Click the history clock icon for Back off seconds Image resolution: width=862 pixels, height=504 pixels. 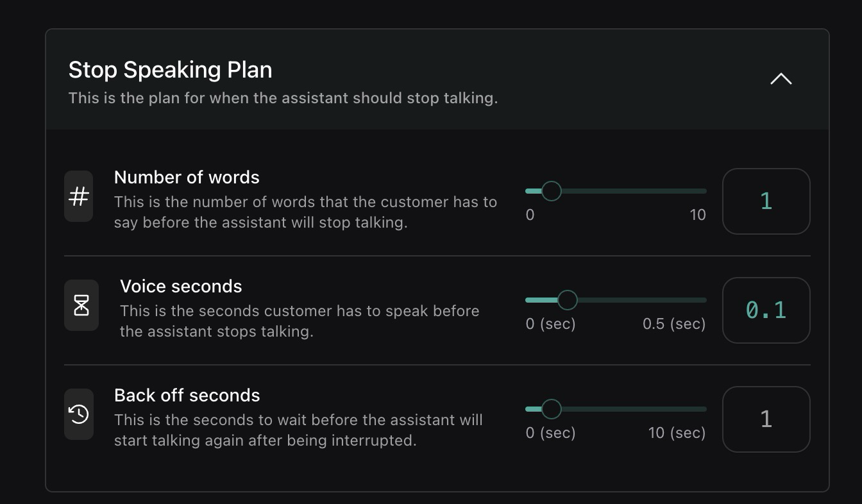click(79, 414)
